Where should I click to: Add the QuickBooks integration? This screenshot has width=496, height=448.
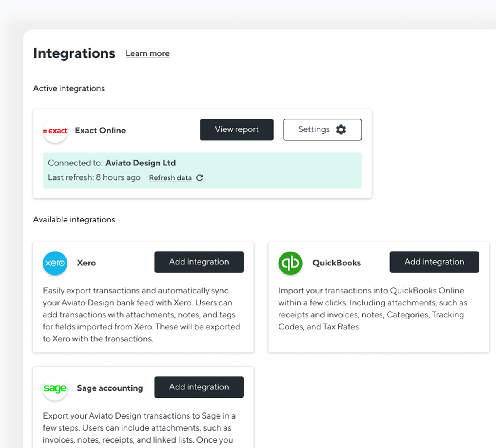[434, 262]
